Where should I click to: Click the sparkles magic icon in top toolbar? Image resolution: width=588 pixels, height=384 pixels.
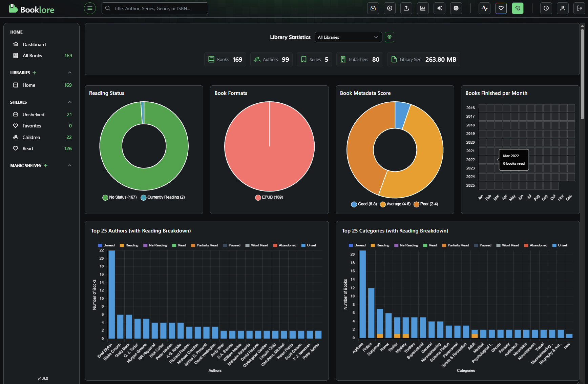(x=439, y=8)
